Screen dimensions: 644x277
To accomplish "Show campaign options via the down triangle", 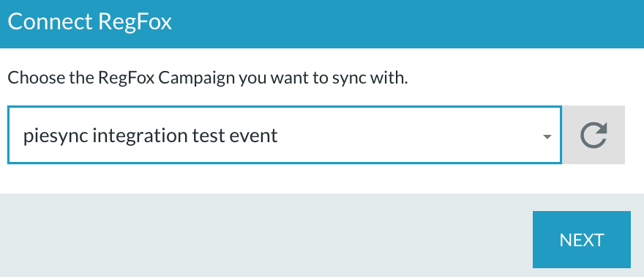I will pos(547,137).
